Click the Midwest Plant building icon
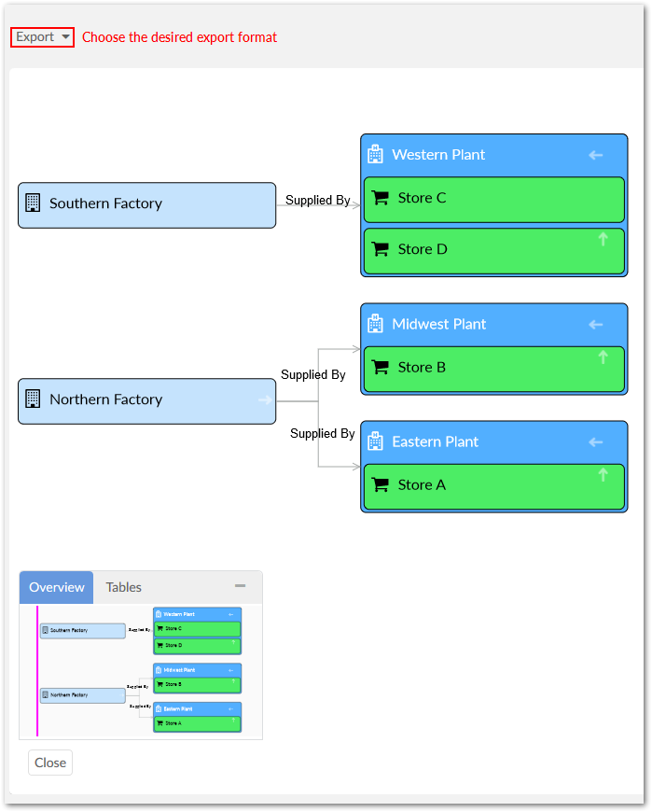Screen dimensions: 652x812 click(375, 324)
